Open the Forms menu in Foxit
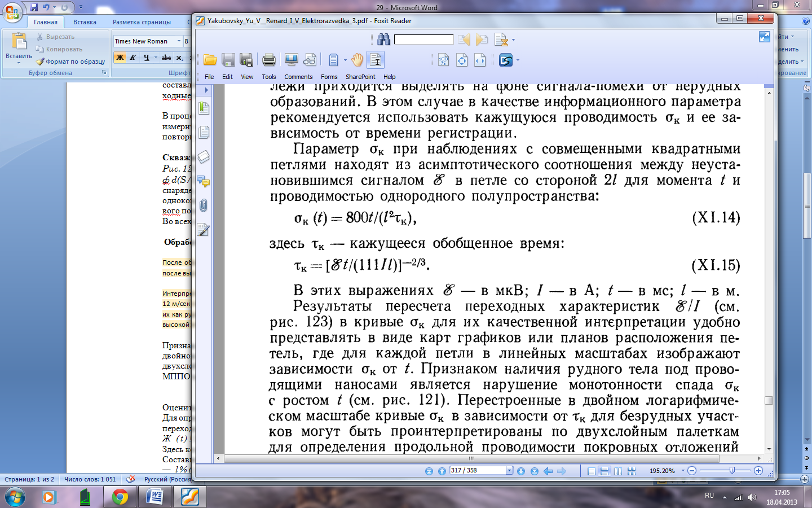This screenshot has height=508, width=812. point(329,77)
